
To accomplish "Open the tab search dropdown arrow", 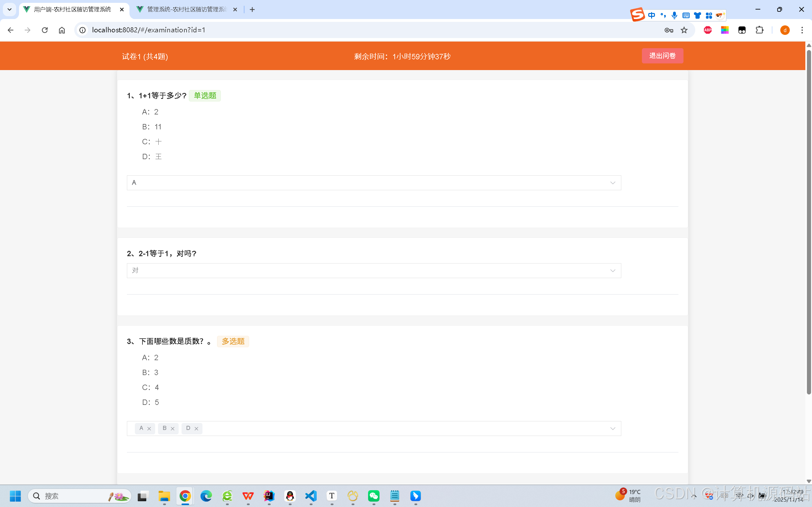I will pyautogui.click(x=10, y=10).
